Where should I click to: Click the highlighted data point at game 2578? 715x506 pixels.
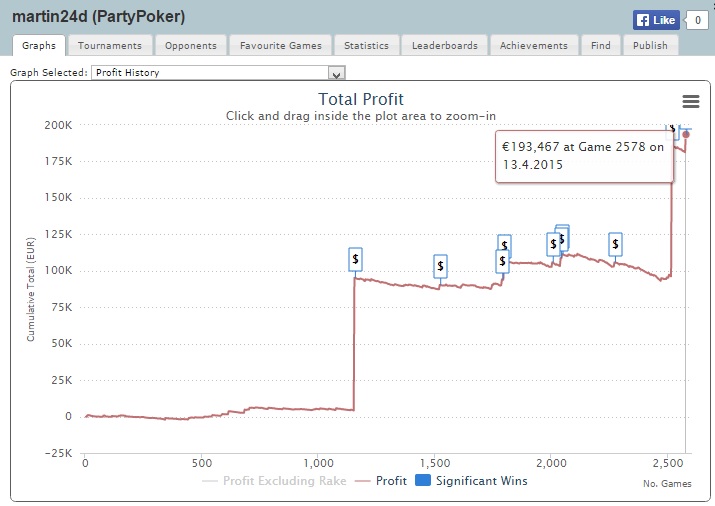coord(685,134)
